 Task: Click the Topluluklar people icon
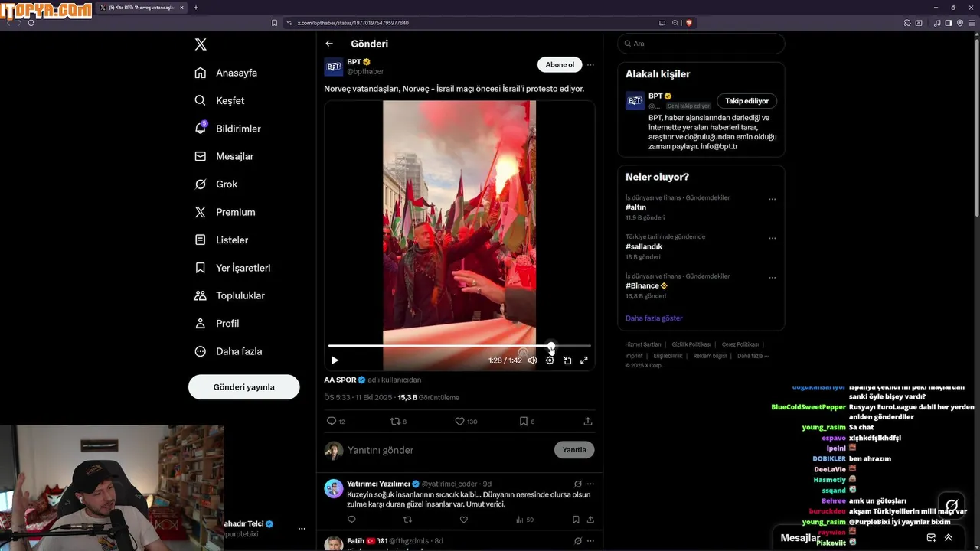(201, 295)
